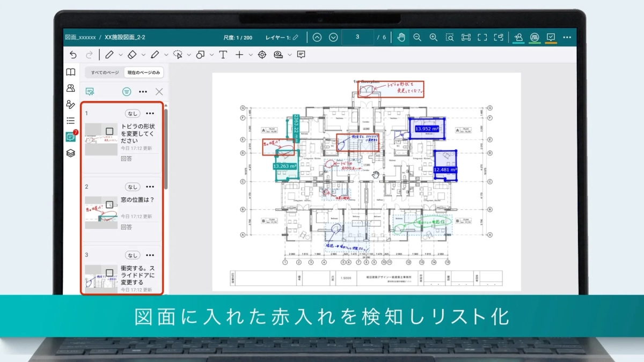Click the plus insert tool

coord(239,55)
